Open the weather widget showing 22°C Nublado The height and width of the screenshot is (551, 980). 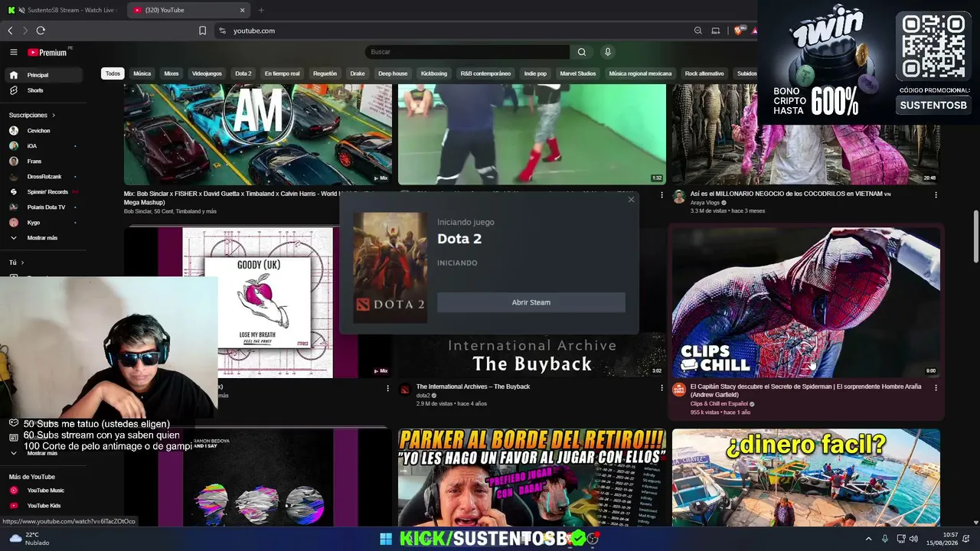[30, 539]
